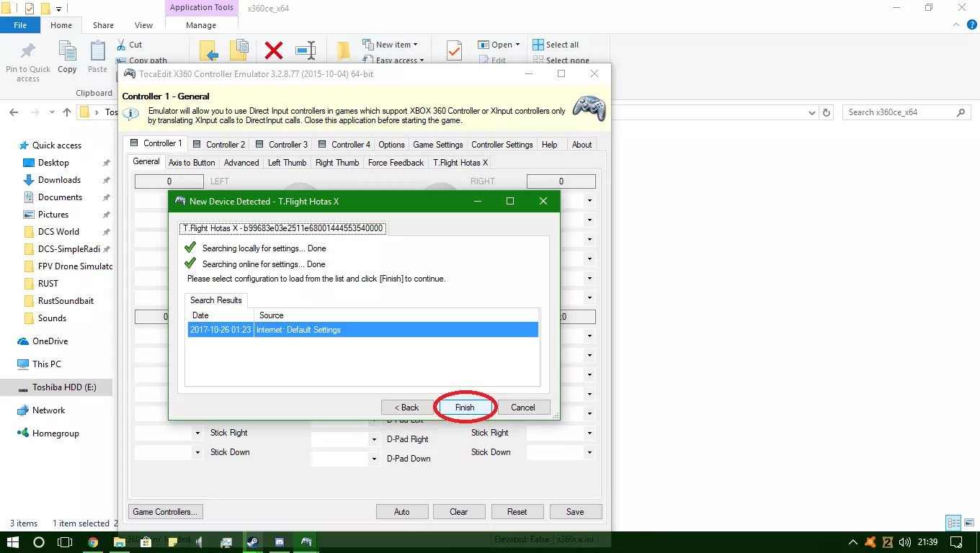This screenshot has width=980, height=553.
Task: Click the red X Delete icon
Action: [x=274, y=51]
